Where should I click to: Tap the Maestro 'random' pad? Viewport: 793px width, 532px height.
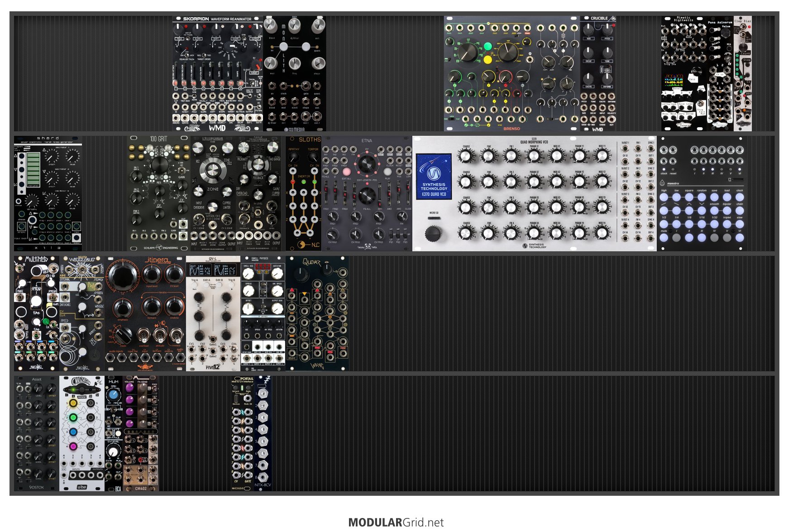[x=702, y=197]
